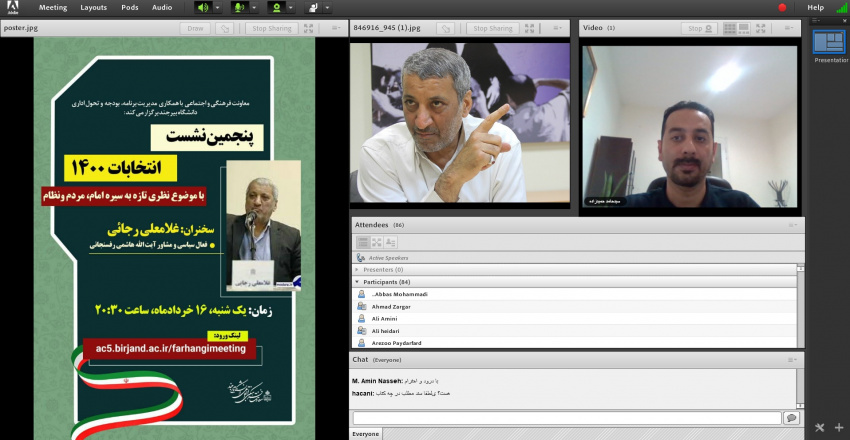
Task: Toggle full screen for the 846916_945 (1).jpg pod
Action: (530, 29)
